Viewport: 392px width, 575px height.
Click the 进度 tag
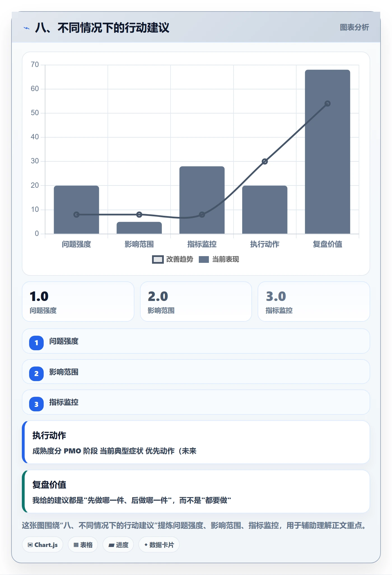pos(118,545)
